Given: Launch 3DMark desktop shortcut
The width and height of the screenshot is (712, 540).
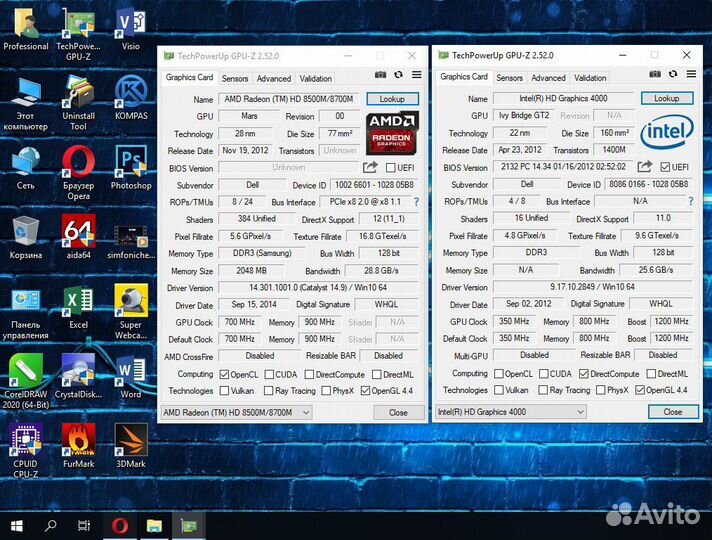Looking at the screenshot, I should coord(131,446).
